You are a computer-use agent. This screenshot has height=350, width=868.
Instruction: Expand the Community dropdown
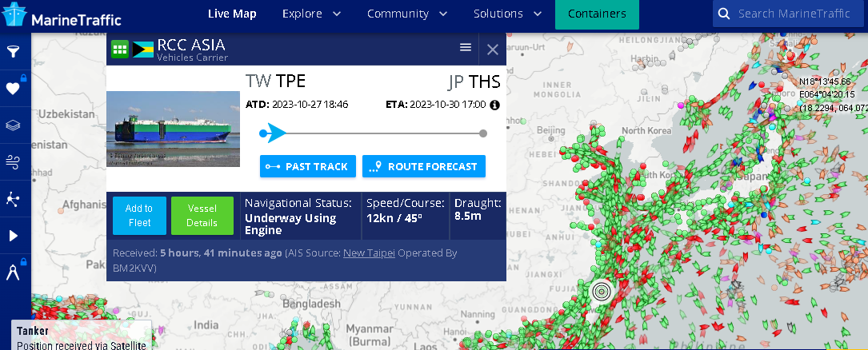407,14
